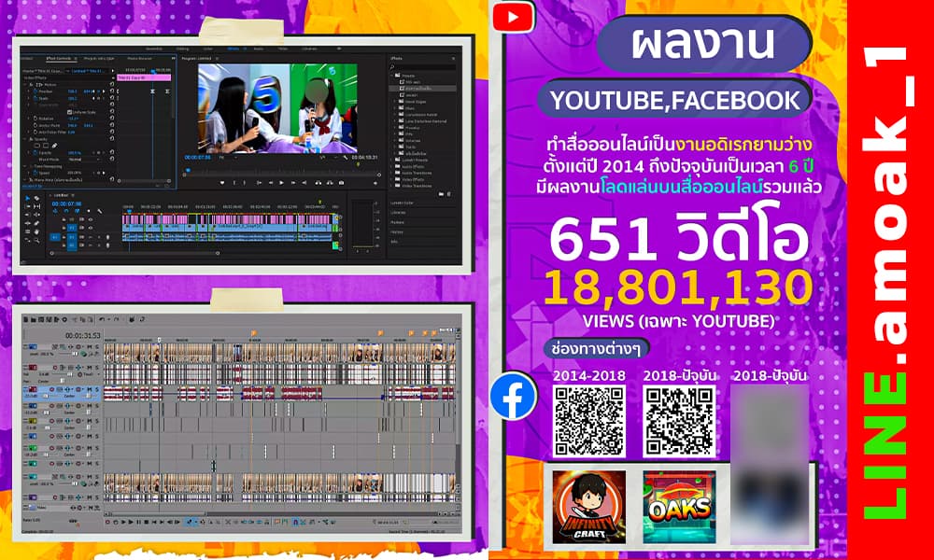Viewport: 934px width, 560px height.
Task: Click the Premiere timeline zoom scroll bar
Action: point(134,253)
